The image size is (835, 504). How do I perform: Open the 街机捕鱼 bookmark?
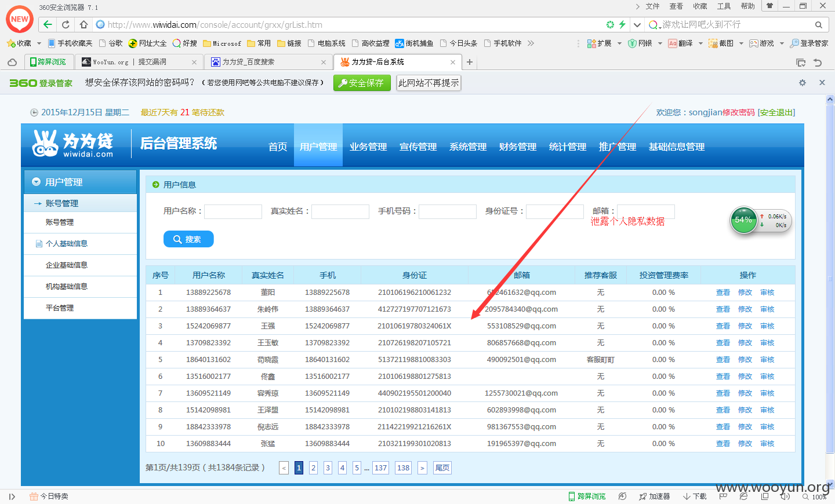click(414, 43)
